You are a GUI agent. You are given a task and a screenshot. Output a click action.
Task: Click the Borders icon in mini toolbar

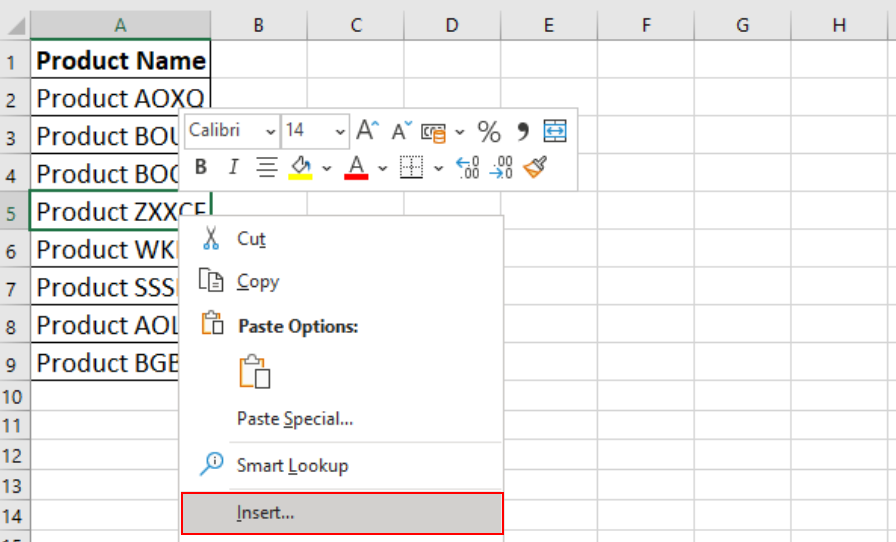411,167
